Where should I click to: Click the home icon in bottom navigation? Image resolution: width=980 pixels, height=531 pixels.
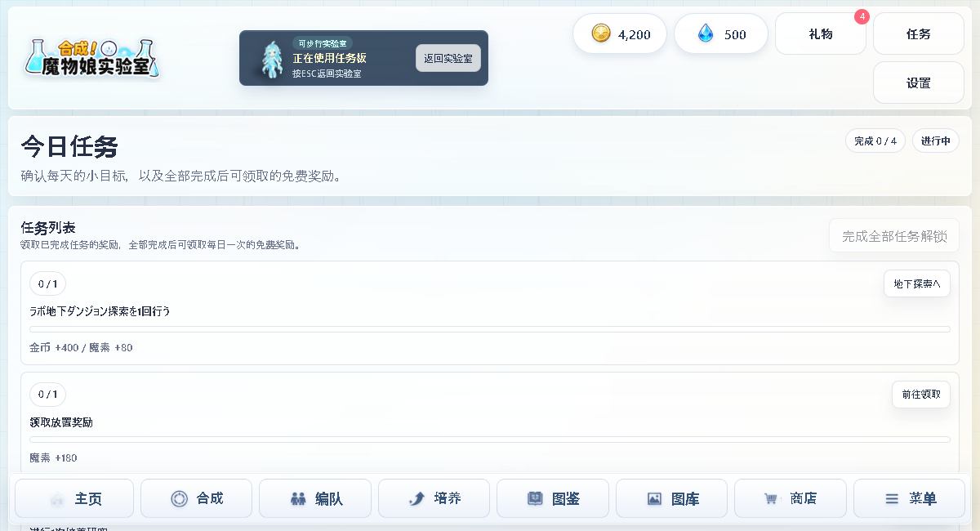tap(56, 498)
